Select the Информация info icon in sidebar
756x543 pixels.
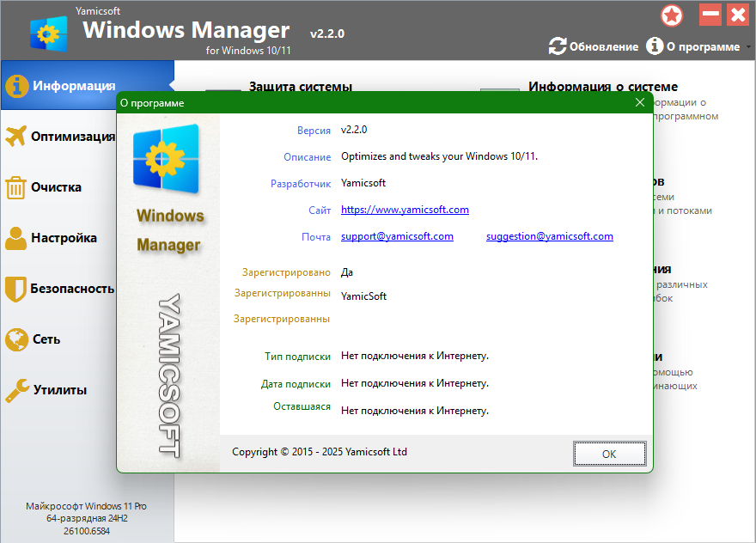17,86
